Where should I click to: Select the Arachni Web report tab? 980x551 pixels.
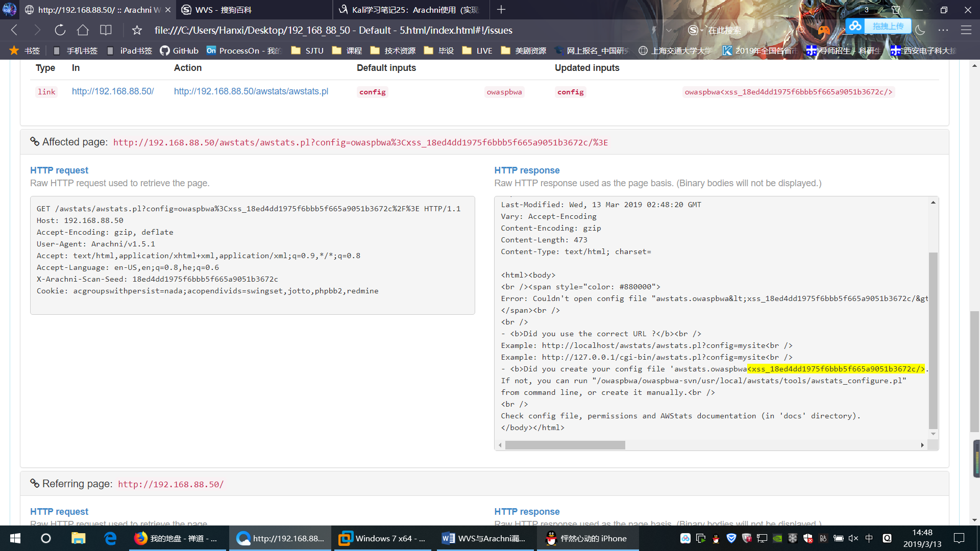97,10
